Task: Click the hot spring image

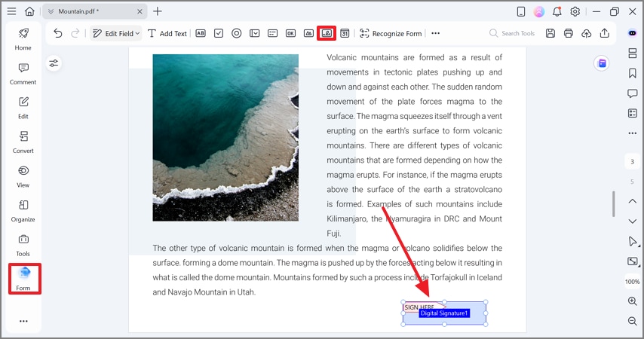Action: [225, 138]
